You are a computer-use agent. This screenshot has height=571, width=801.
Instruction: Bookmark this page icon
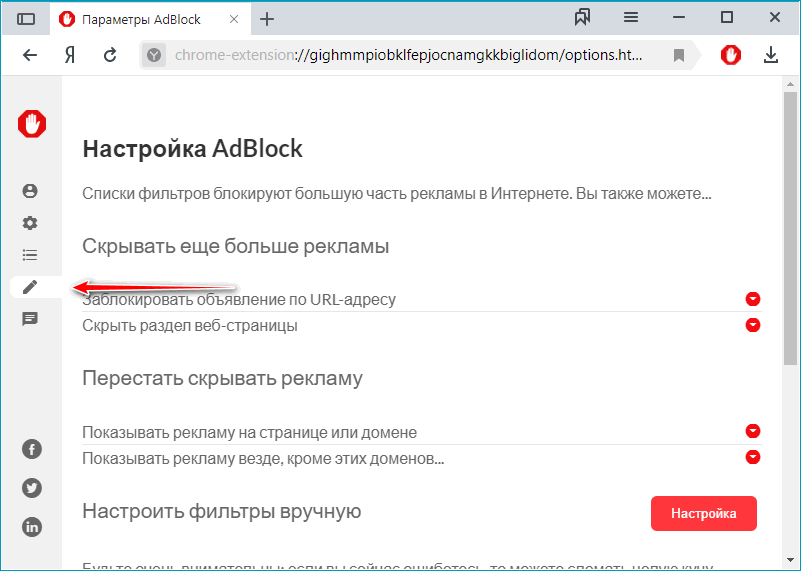click(678, 55)
